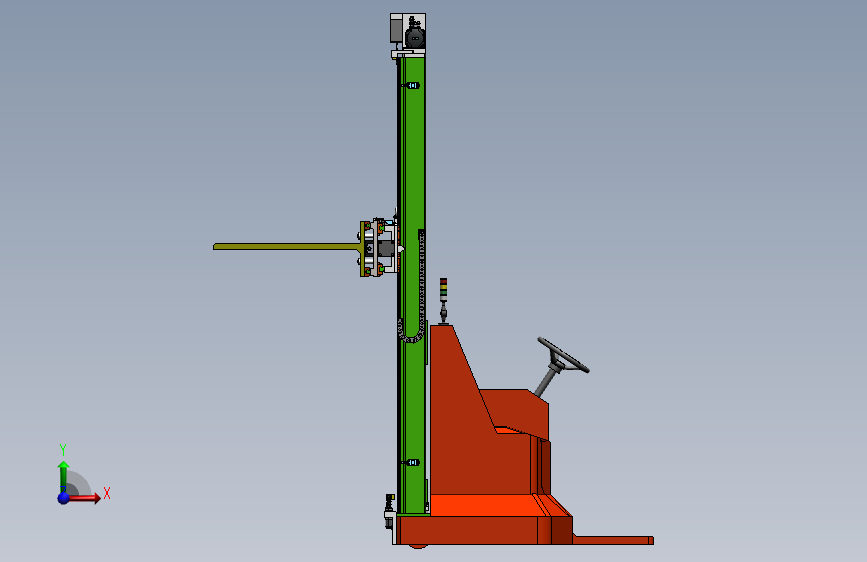The height and width of the screenshot is (562, 867).
Task: Select the fork carriage assembly on the mast
Action: [379, 247]
